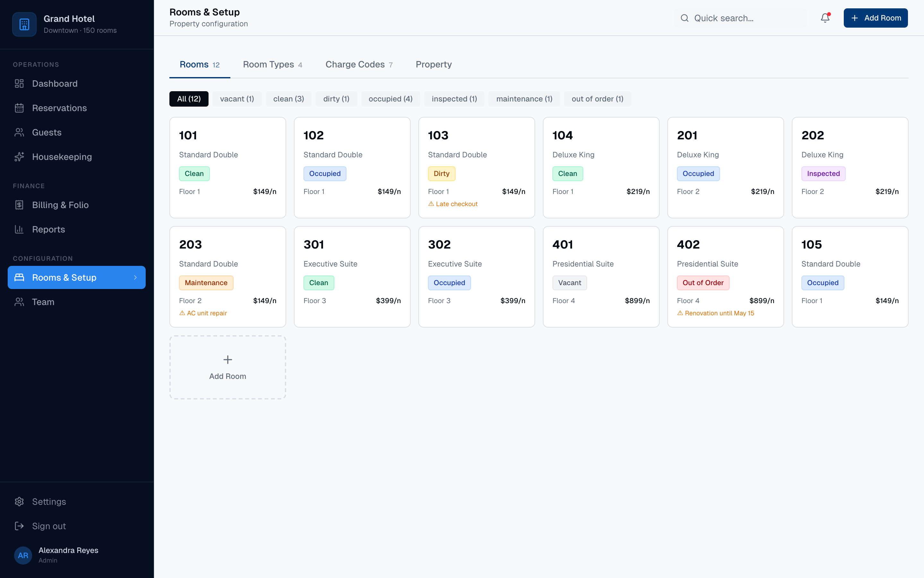Click the Out of Order badge on room 402

[x=703, y=283]
